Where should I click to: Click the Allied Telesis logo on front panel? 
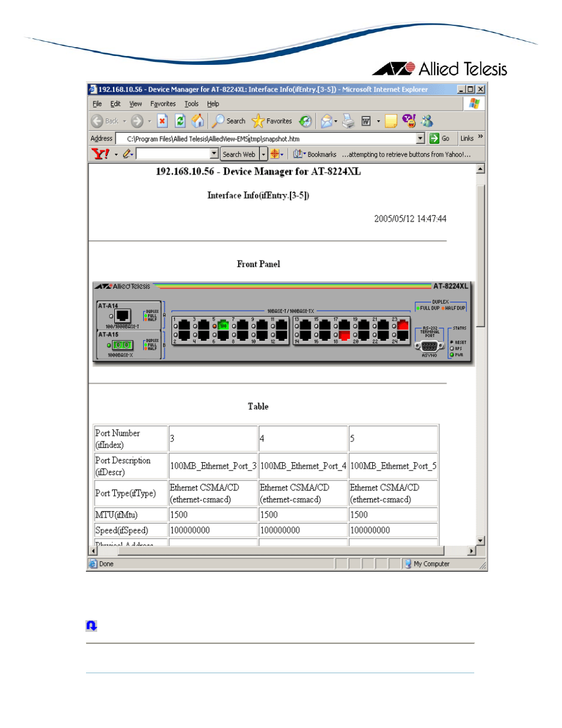point(123,286)
